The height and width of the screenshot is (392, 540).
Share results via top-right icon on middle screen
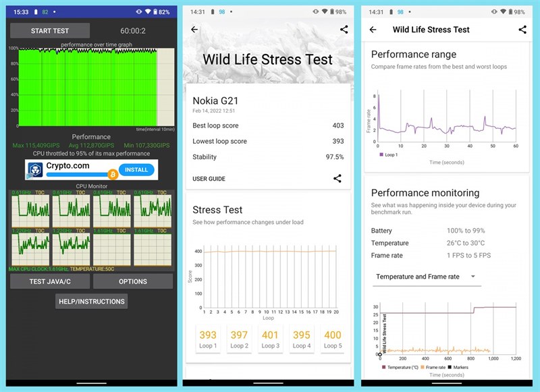[x=344, y=30]
